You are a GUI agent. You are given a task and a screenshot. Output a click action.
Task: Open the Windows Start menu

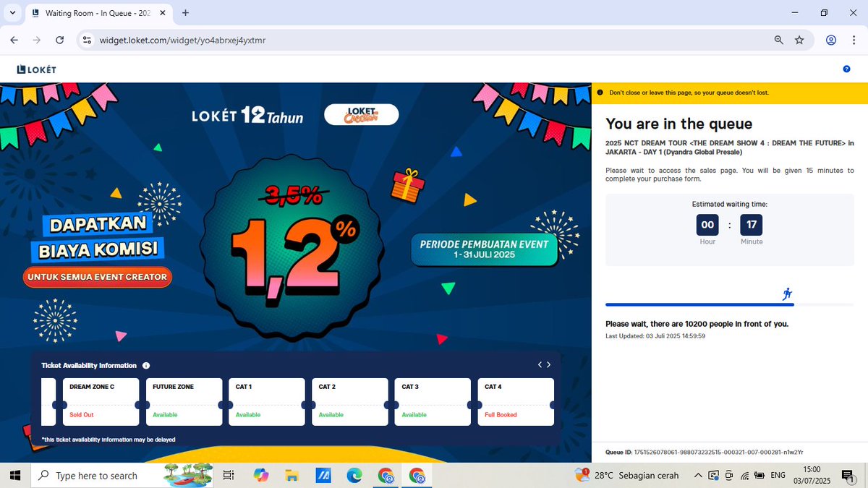coord(15,475)
